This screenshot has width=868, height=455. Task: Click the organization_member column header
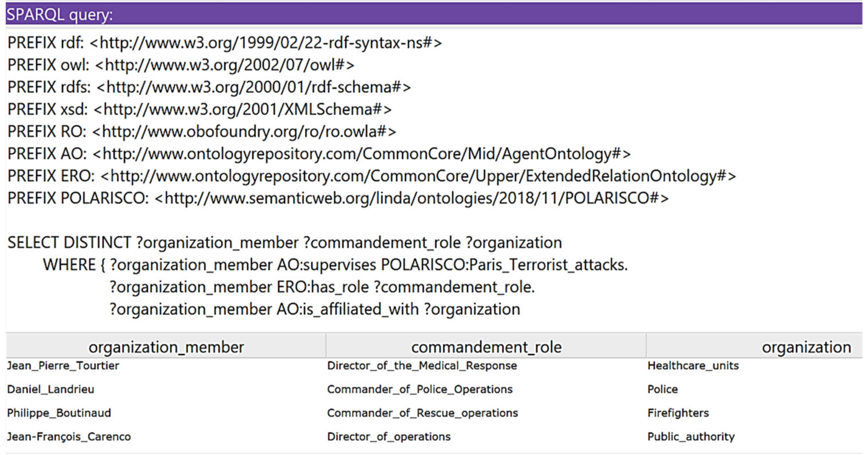pyautogui.click(x=166, y=347)
